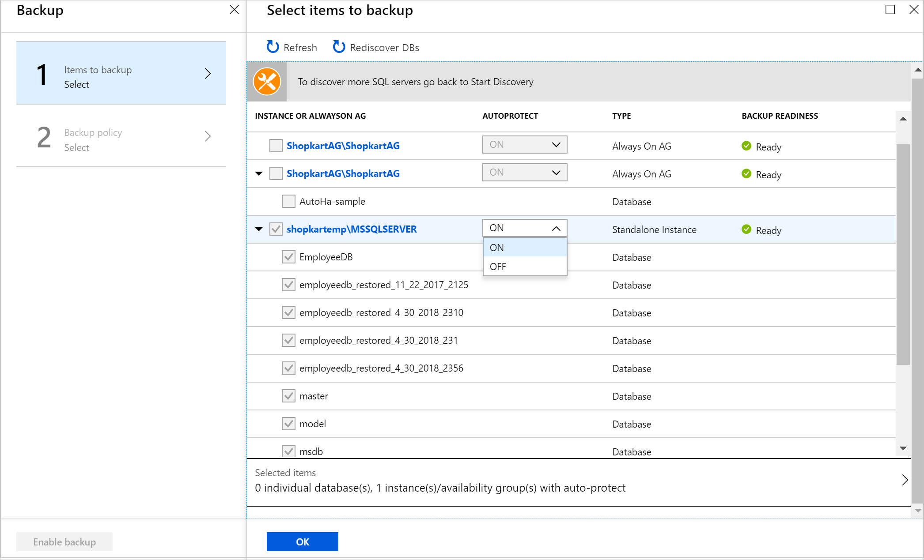Screen dimensions: 924x560
Task: Click the OK button to confirm selection
Action: pyautogui.click(x=302, y=541)
